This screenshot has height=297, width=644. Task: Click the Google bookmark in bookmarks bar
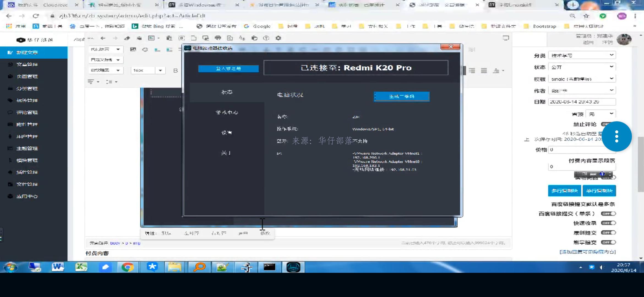[x=258, y=26]
